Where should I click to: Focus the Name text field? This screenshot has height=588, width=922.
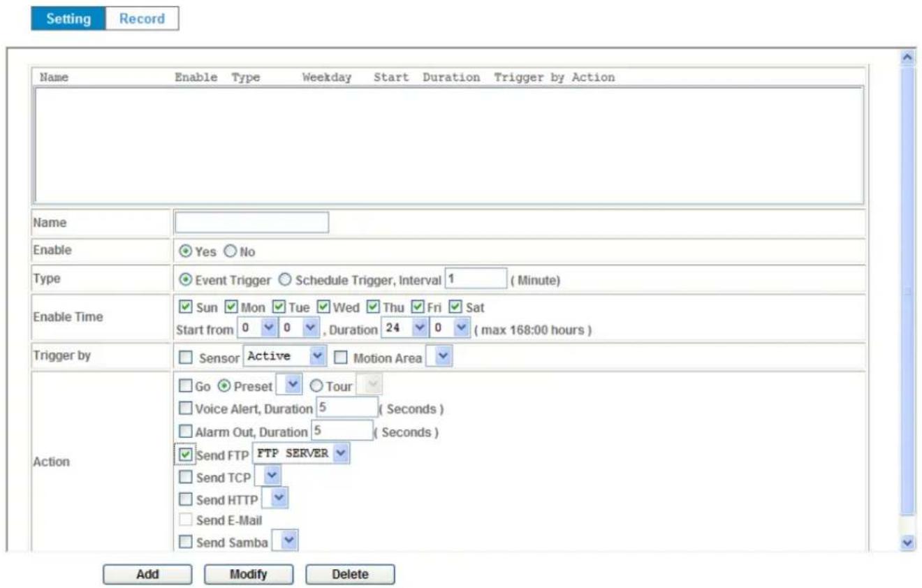[251, 223]
